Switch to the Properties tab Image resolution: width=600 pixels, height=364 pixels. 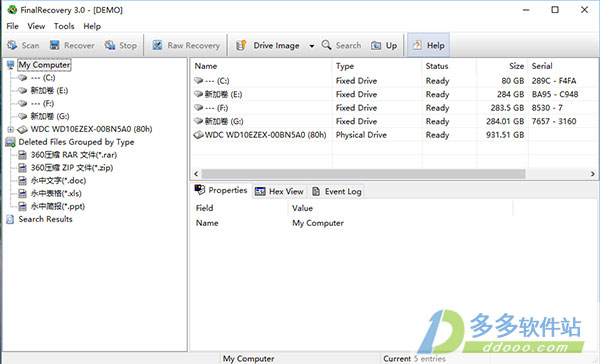[221, 190]
